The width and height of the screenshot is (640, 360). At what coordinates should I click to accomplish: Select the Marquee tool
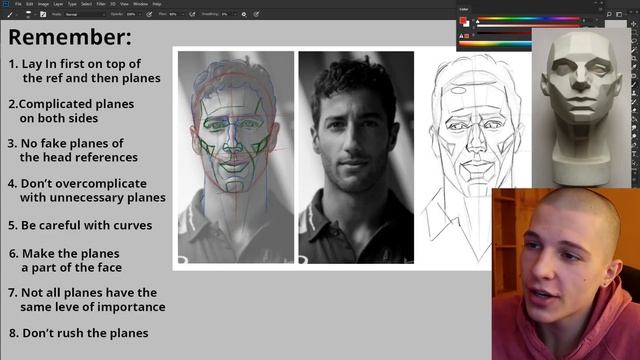(x=634, y=33)
